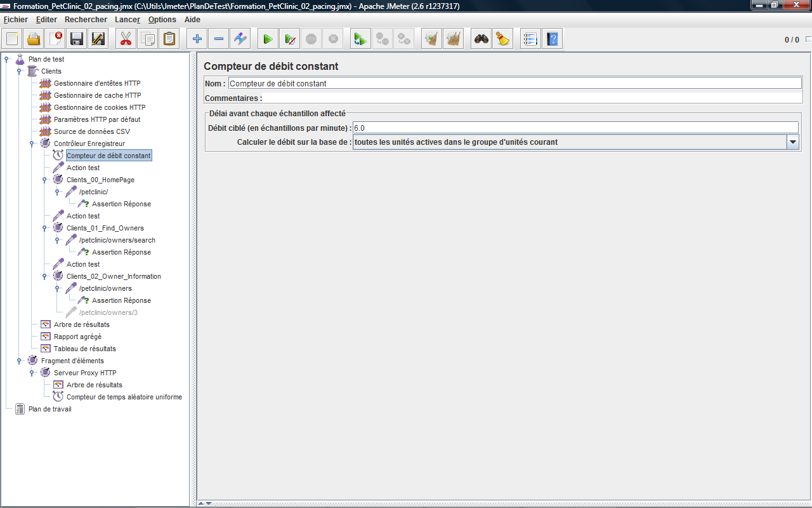Select Source de données CSV element

91,131
